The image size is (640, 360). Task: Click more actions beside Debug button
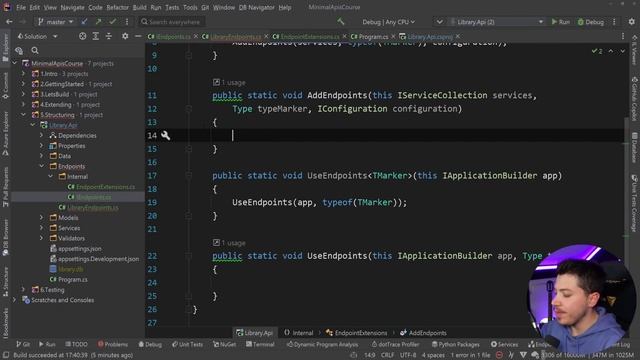pos(614,22)
